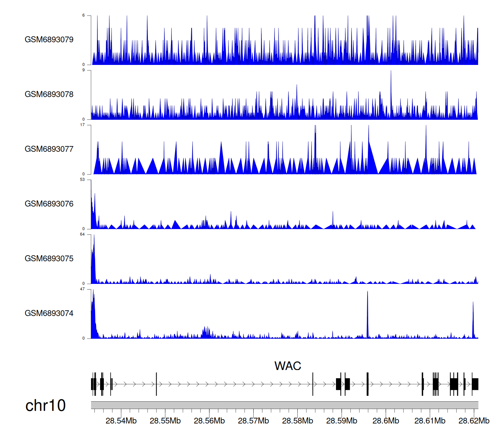Click the chr10 chromosome label

(45, 406)
